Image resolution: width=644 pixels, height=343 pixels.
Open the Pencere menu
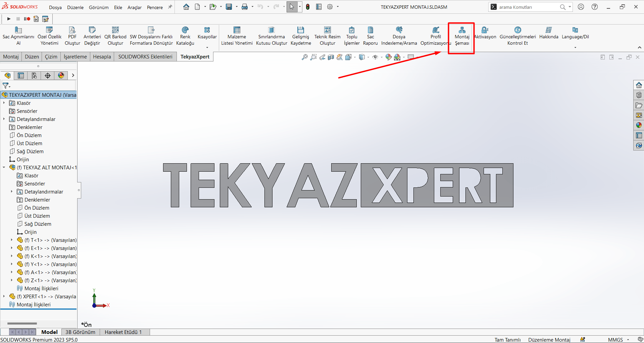tap(155, 7)
